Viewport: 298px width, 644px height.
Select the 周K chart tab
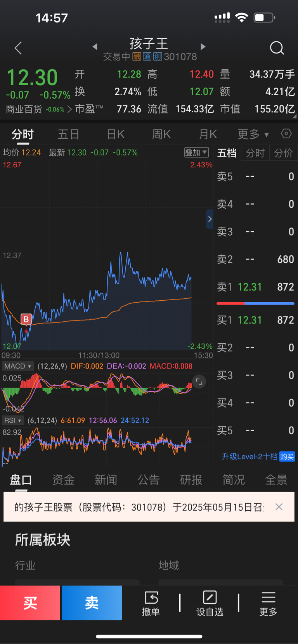tap(161, 134)
